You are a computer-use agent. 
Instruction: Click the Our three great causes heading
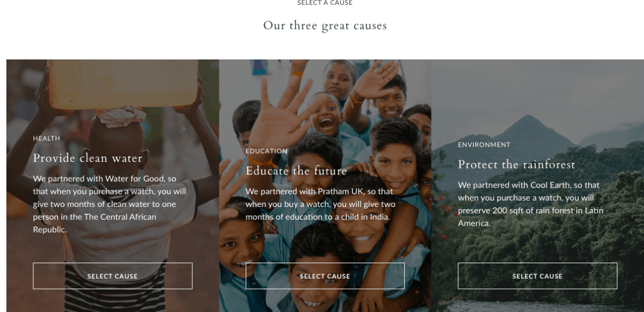[x=325, y=25]
